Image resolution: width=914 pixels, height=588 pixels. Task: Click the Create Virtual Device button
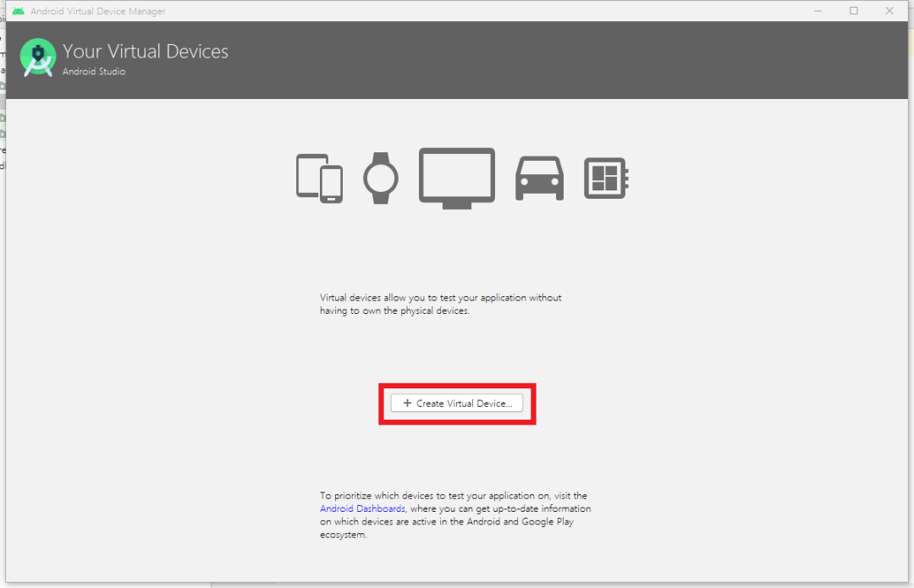[456, 404]
